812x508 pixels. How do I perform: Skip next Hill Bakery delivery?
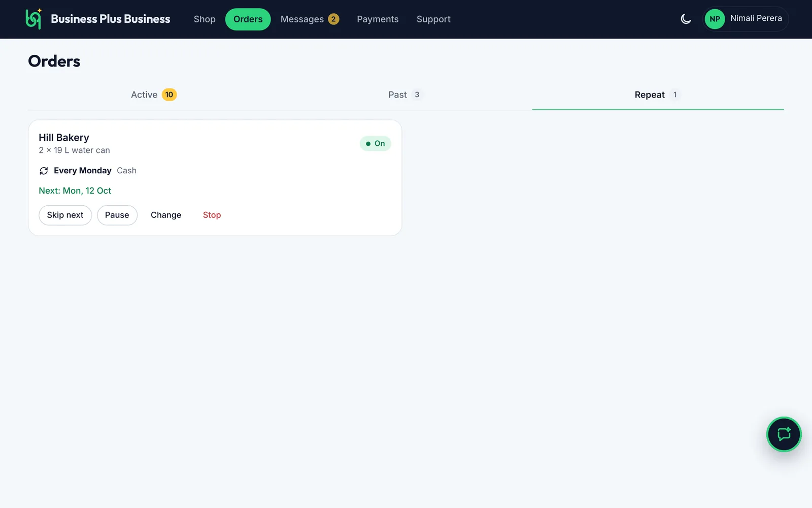[65, 215]
